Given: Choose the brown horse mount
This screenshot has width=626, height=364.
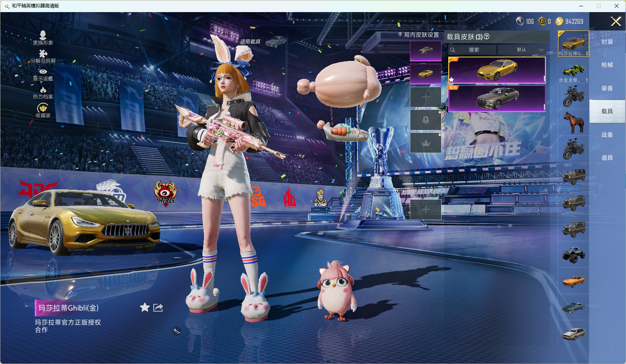Looking at the screenshot, I should pyautogui.click(x=574, y=123).
